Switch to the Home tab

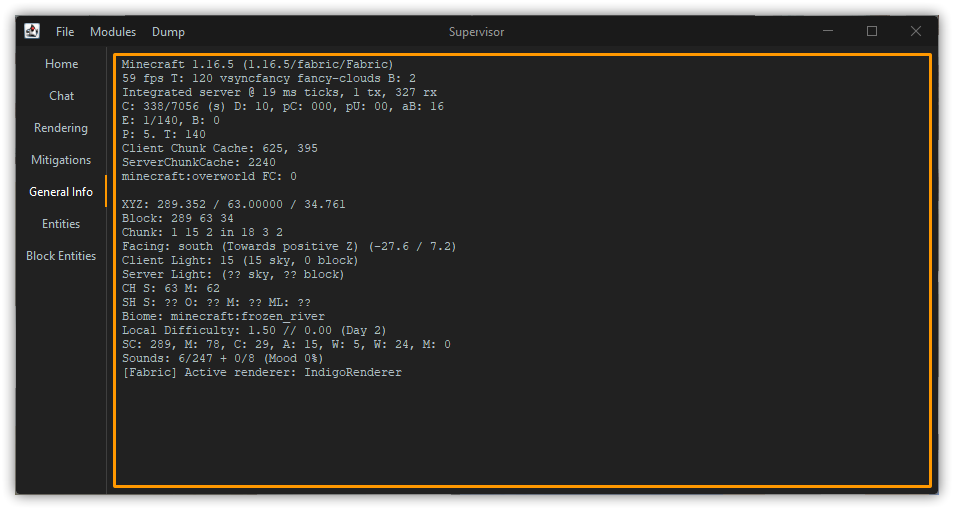point(61,64)
